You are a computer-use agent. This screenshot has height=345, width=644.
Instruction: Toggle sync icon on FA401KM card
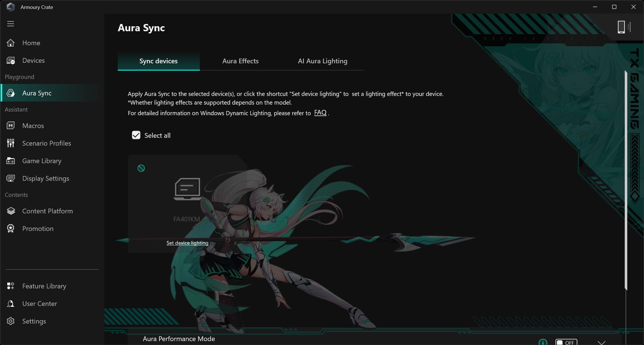pos(141,168)
